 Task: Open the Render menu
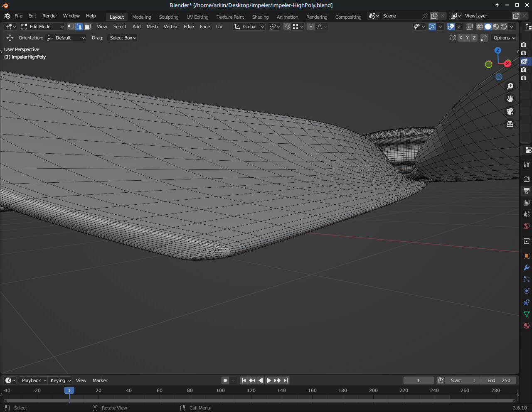pyautogui.click(x=50, y=16)
